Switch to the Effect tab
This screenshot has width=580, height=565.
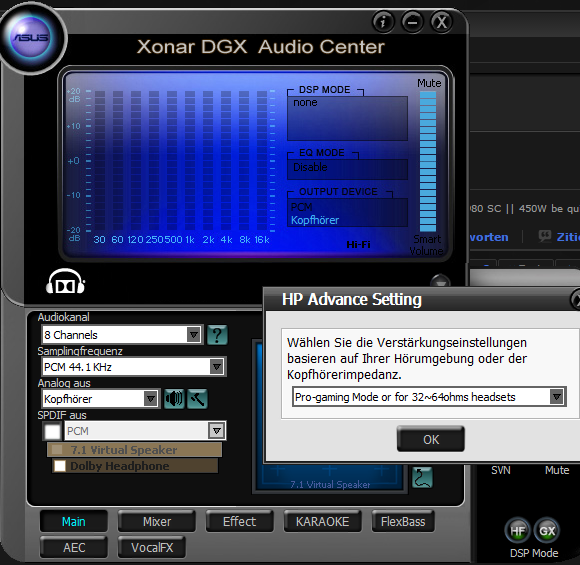[239, 521]
